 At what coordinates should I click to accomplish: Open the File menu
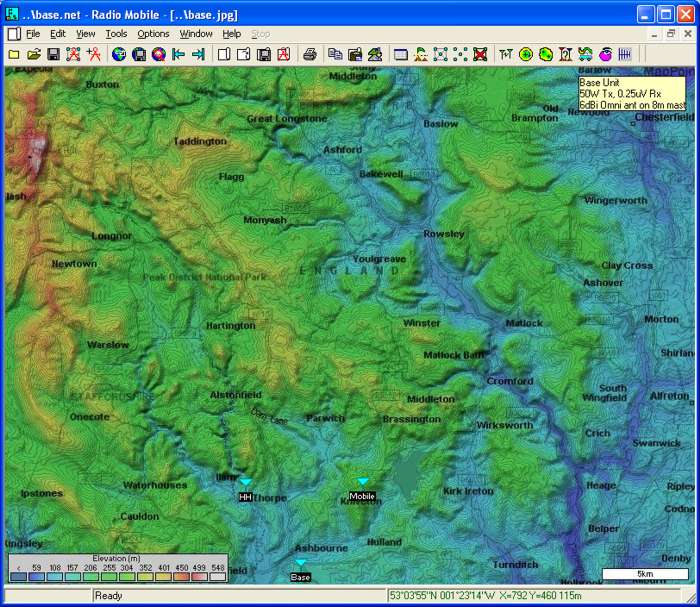click(x=33, y=34)
